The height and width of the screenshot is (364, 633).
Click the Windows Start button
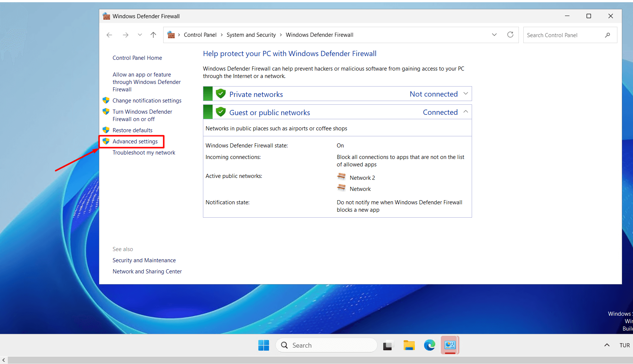pos(264,345)
